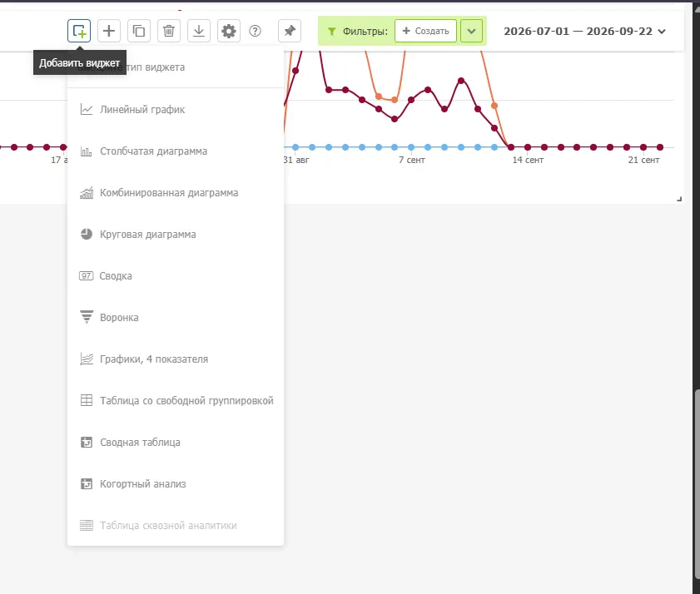Click the Add widget icon button
Screen dimensions: 700x594
pos(79,31)
